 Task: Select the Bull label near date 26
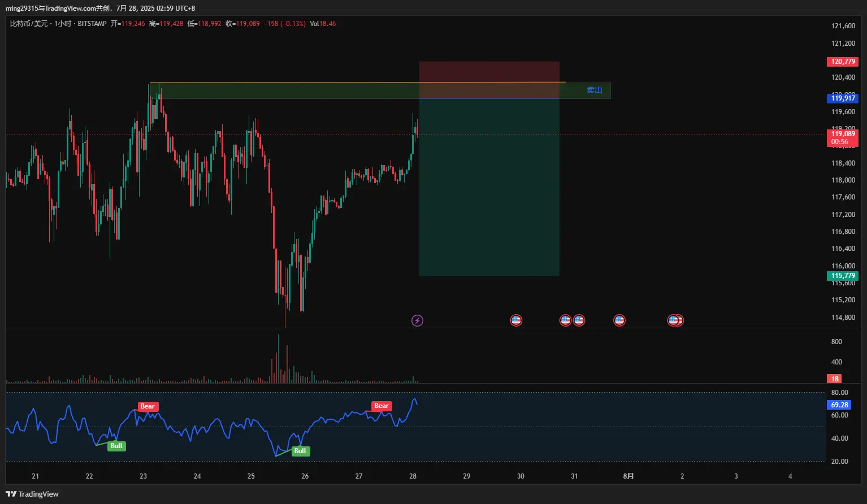tap(300, 451)
